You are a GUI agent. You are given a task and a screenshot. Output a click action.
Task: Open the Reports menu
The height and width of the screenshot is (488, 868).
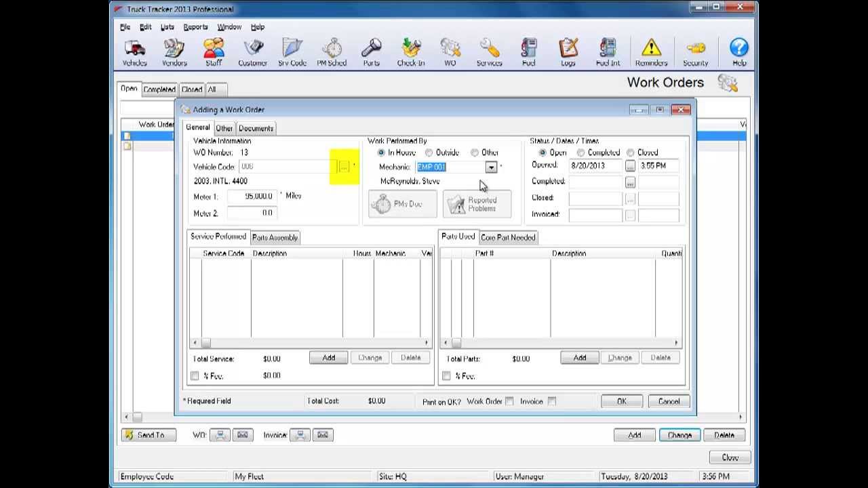(195, 27)
